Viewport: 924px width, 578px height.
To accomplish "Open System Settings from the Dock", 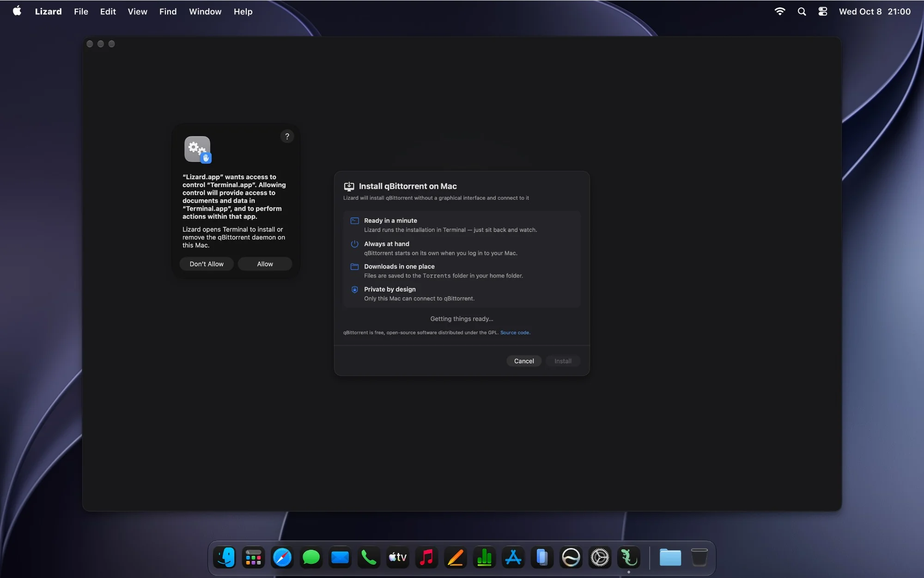I will pyautogui.click(x=600, y=557).
